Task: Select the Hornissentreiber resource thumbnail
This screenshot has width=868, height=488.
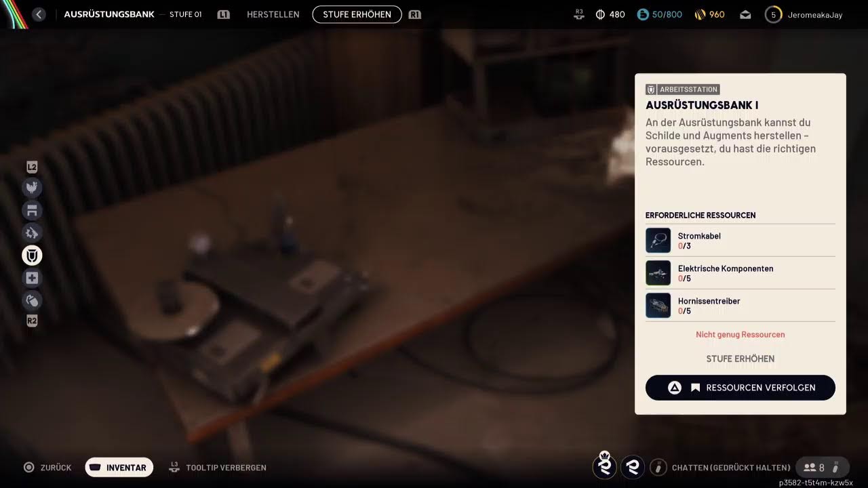Action: (x=658, y=306)
